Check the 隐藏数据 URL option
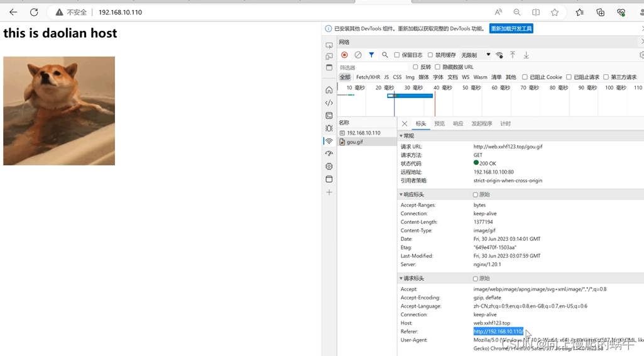The width and height of the screenshot is (644, 356). (437, 67)
